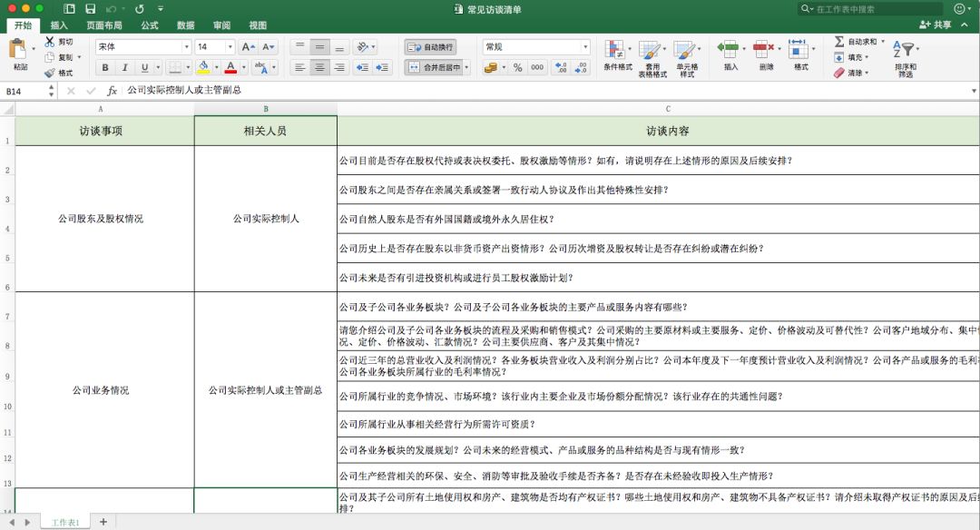Click the Sort & Filter (排序和筛选) icon
Screen dimensions: 980x530
click(x=904, y=50)
